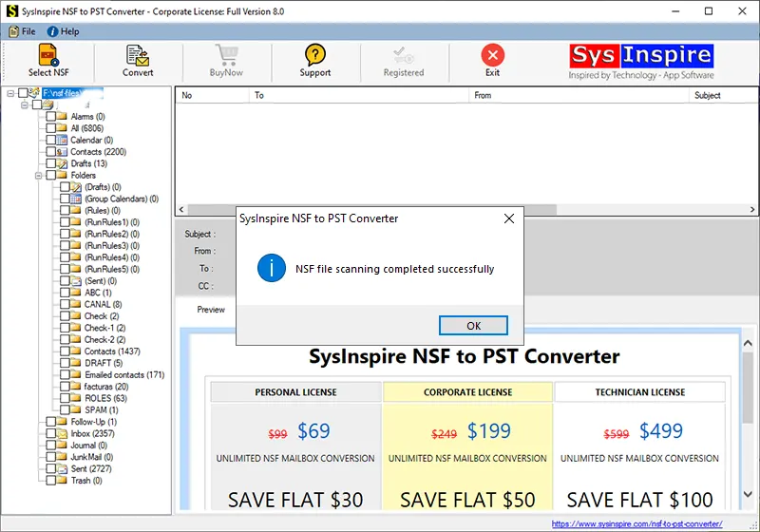
Task: Click the message list scroll-right arrow
Action: (752, 209)
